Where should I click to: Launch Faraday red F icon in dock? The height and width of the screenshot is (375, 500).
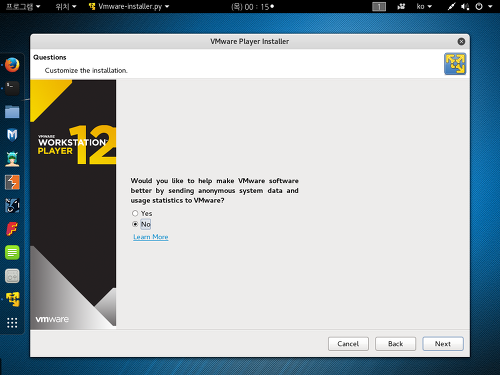(x=12, y=229)
